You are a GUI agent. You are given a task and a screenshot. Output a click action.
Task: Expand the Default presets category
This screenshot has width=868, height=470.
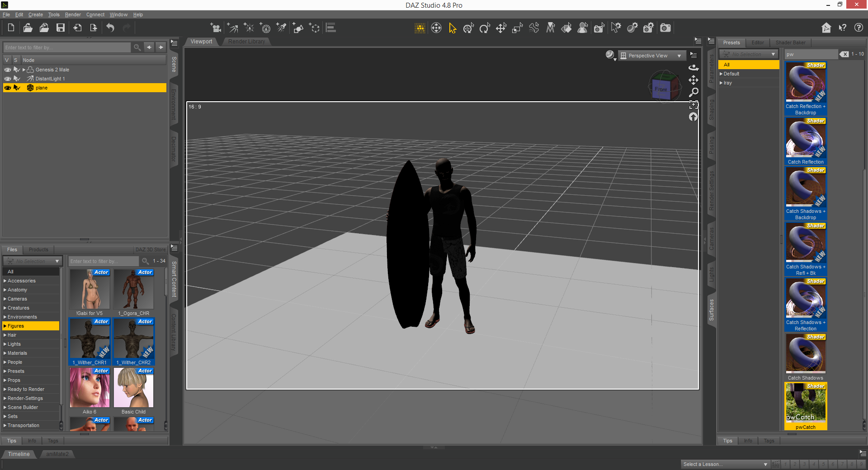click(x=721, y=74)
